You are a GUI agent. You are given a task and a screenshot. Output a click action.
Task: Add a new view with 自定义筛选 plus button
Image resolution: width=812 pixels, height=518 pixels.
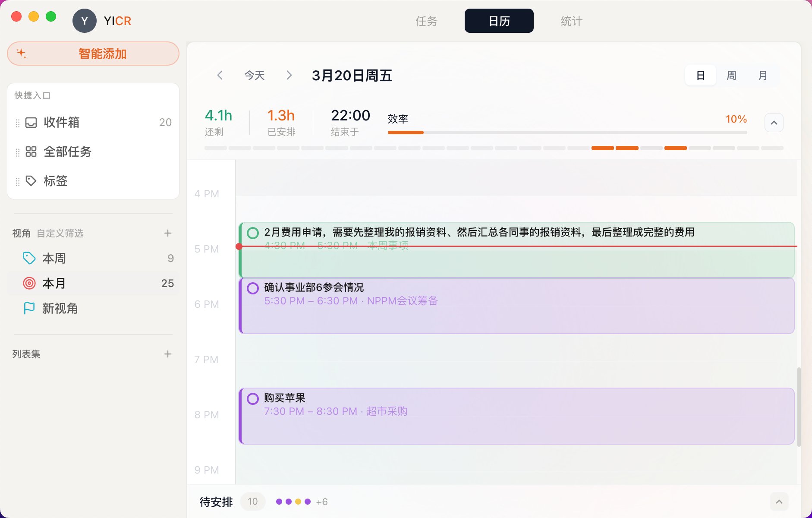(x=168, y=233)
